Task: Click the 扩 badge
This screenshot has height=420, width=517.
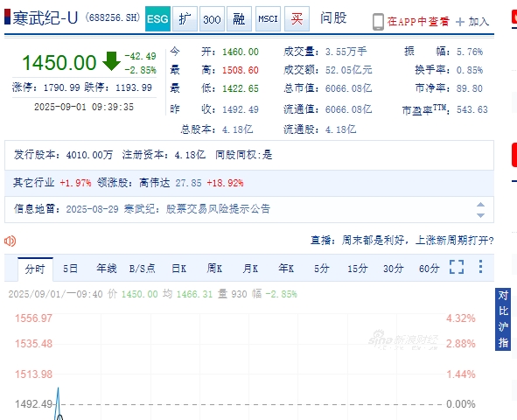Action: pos(185,18)
